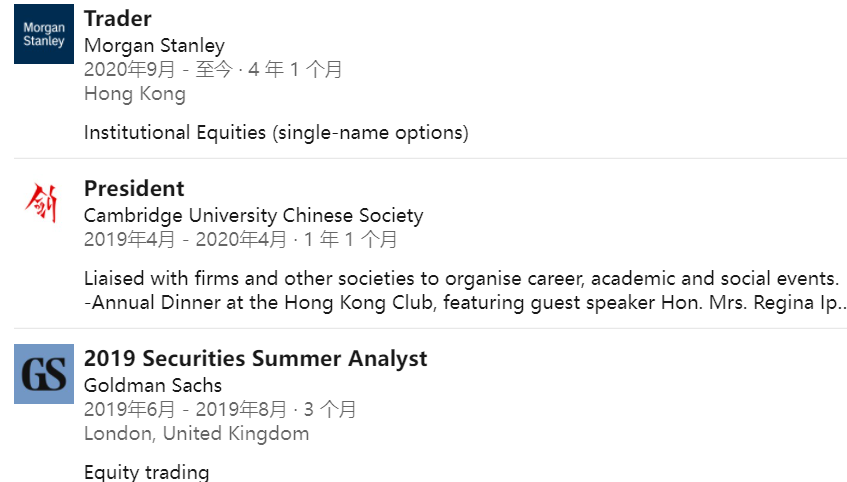Select the Institutional Equities description text

pos(276,132)
